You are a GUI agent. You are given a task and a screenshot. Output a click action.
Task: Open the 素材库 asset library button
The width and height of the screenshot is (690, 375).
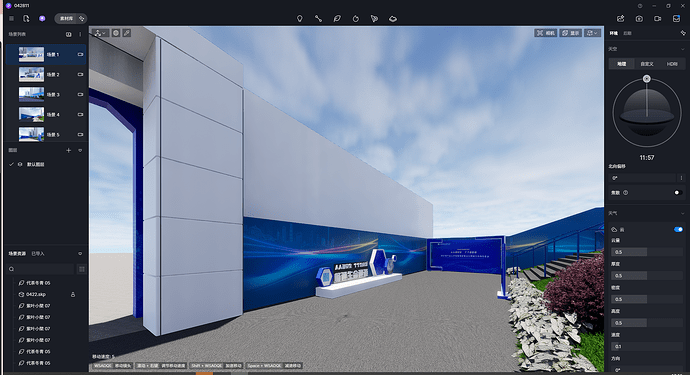[66, 18]
